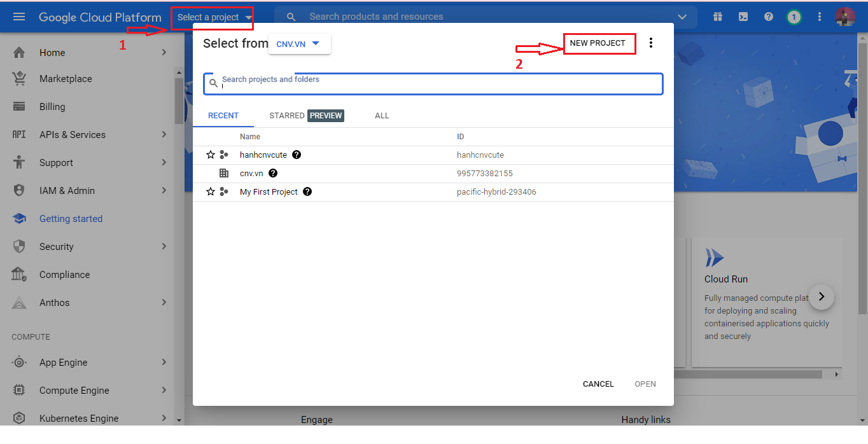Switch to the STARRED tab
Viewport: 868px width, 444px height.
pos(305,116)
